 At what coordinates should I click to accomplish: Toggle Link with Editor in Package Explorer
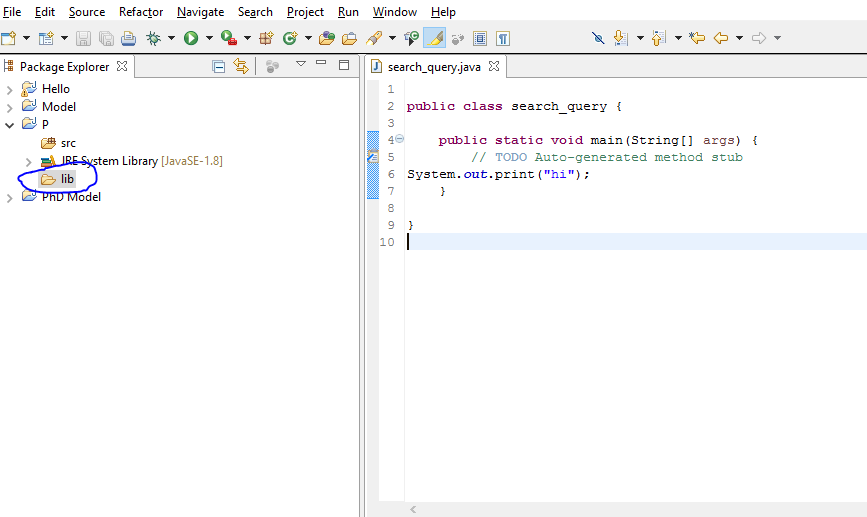(x=241, y=66)
